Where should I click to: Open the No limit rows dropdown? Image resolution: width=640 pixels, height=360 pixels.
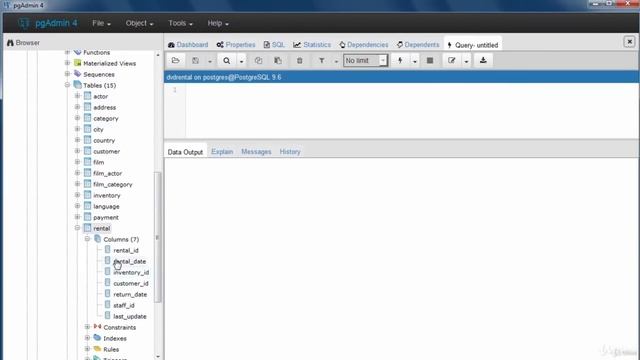click(365, 60)
